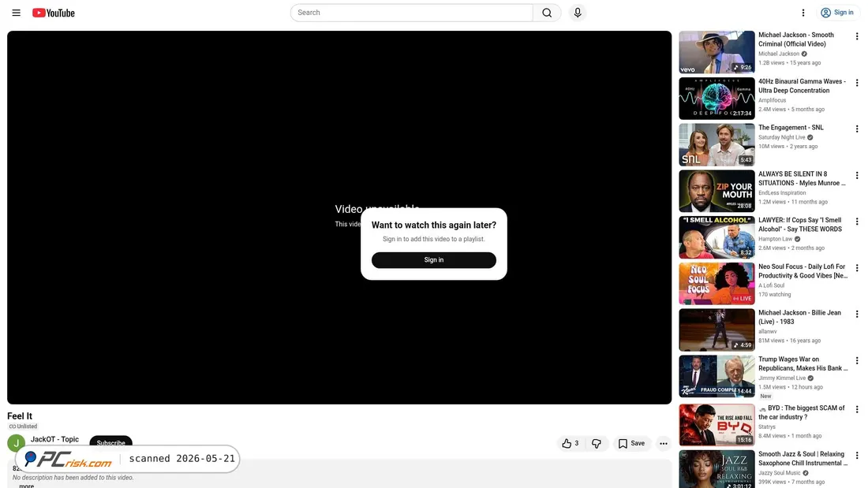
Task: Open Neo Soul Focus live thumbnail
Action: click(716, 284)
